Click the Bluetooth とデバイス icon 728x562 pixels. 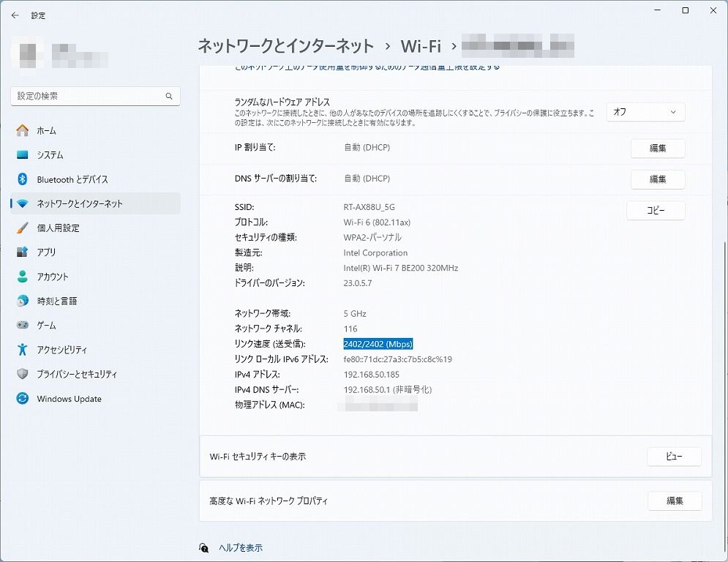coord(23,179)
